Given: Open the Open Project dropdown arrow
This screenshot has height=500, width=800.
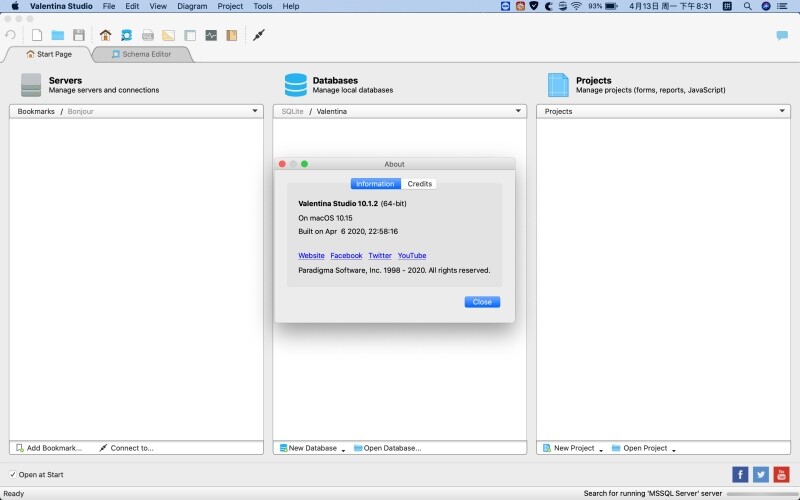Looking at the screenshot, I should [674, 449].
